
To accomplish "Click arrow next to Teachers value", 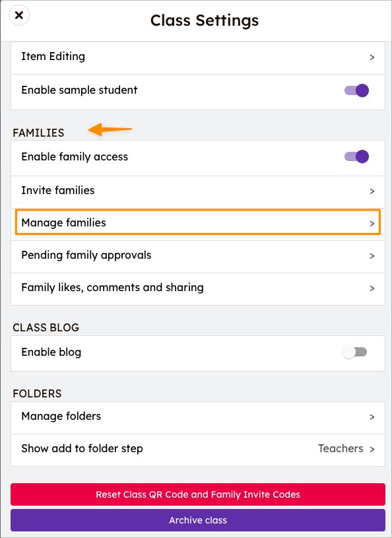I will click(372, 449).
